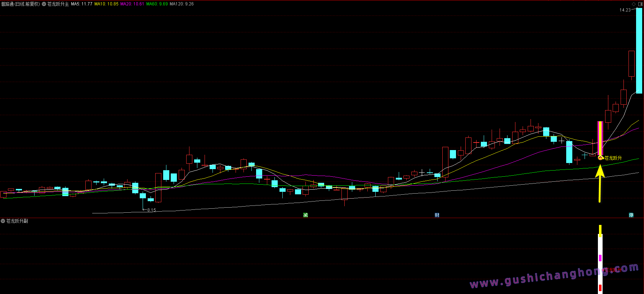Screen dimensions: 644x294
Task: Open the main indicator dropdown beside 苍龙跃升主
Action: tap(44, 4)
